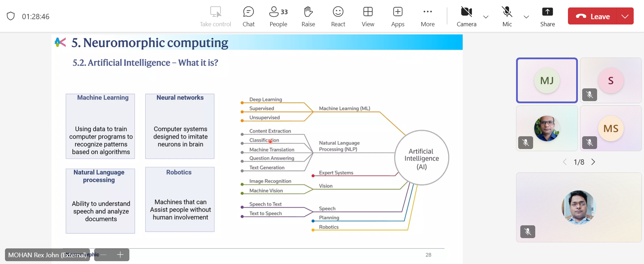Leave the meeting

(593, 16)
